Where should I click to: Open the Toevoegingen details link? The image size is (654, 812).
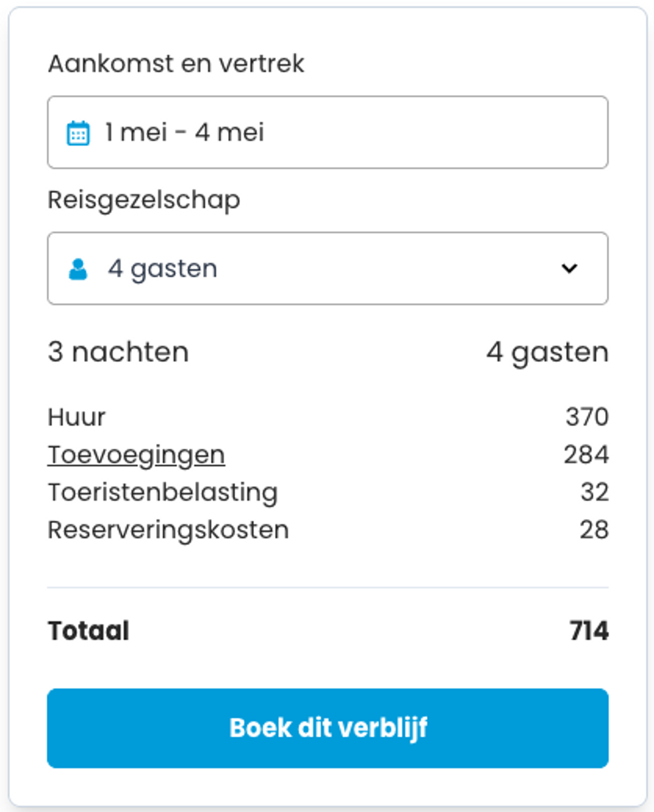pos(136,454)
